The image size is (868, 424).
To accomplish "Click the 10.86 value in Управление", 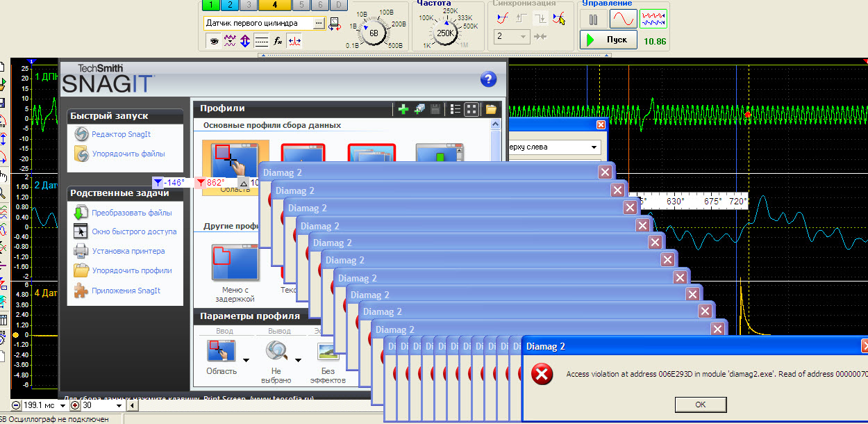I will 655,42.
